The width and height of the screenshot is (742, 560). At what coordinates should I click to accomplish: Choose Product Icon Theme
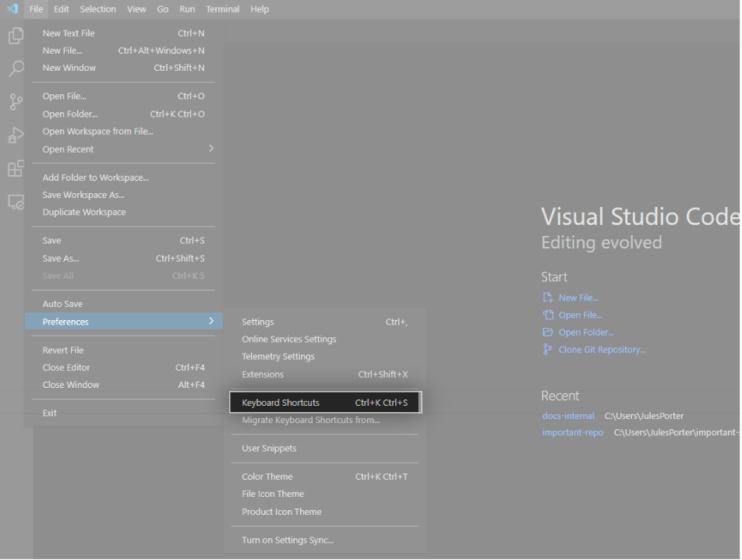[325, 512]
